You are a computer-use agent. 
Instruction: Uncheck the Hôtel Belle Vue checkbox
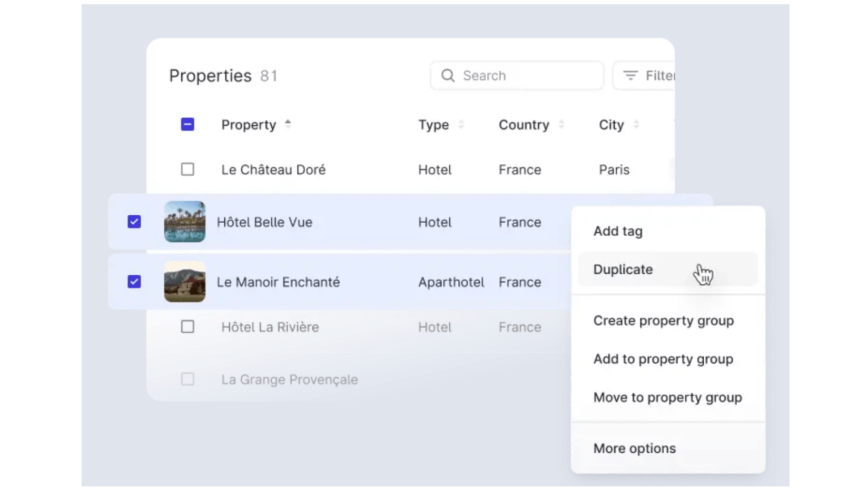[134, 222]
